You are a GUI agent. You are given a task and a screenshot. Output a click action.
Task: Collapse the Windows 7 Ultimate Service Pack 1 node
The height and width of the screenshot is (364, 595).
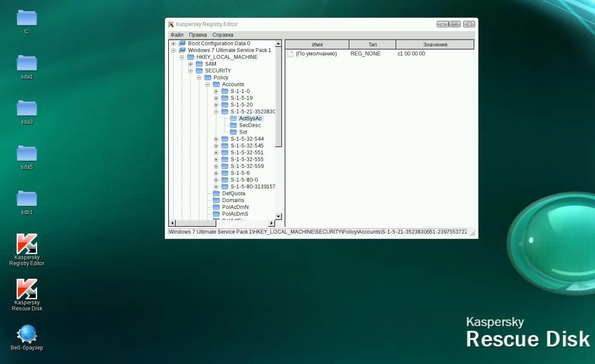point(174,50)
